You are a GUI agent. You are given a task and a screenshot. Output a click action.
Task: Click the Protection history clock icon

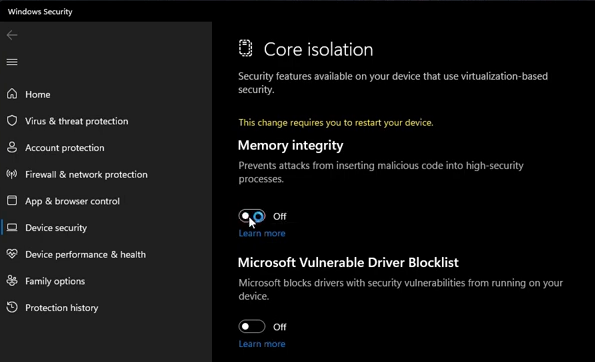12,307
